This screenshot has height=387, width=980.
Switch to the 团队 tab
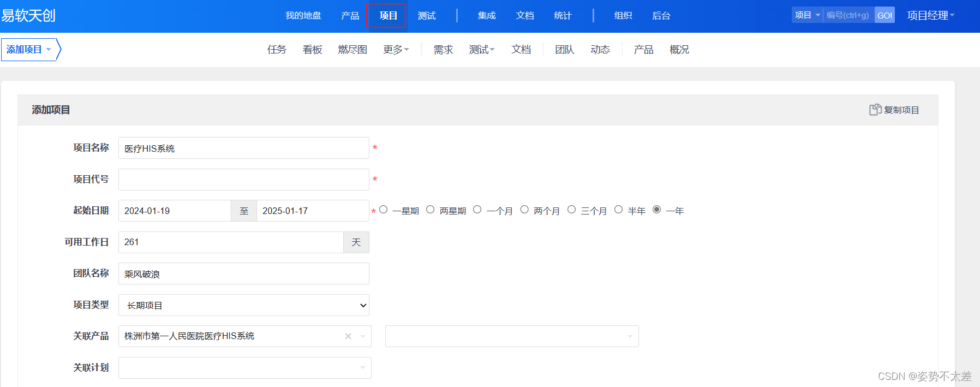click(x=565, y=50)
